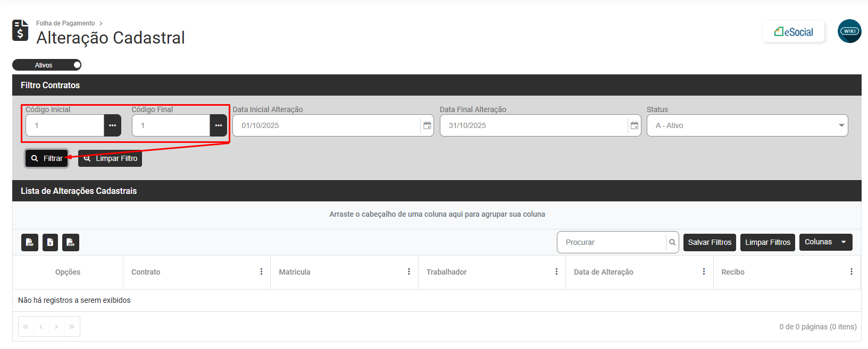Click the Procurar search field
The width and height of the screenshot is (868, 349).
point(612,242)
